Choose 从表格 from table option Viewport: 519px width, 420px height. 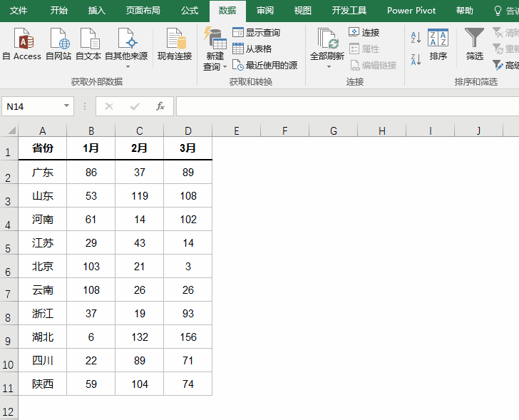252,48
